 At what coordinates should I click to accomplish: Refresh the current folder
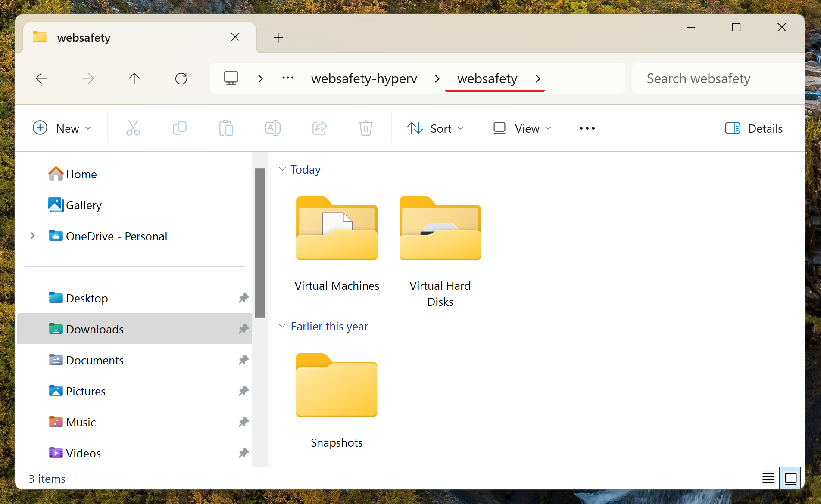181,78
